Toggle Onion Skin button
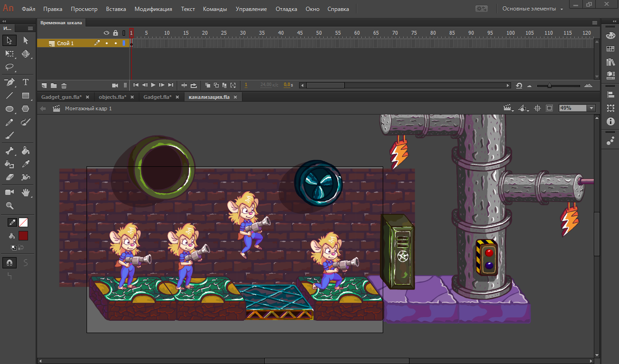 207,85
